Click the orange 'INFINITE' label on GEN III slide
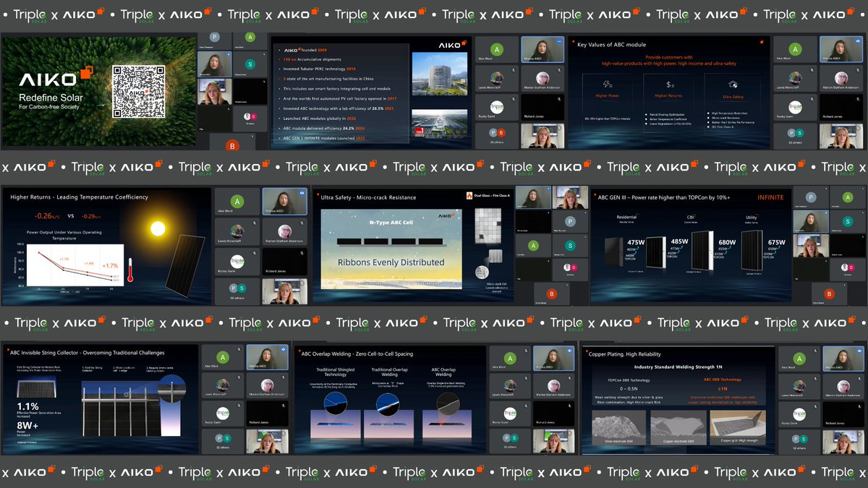This screenshot has height=488, width=868. tap(770, 197)
